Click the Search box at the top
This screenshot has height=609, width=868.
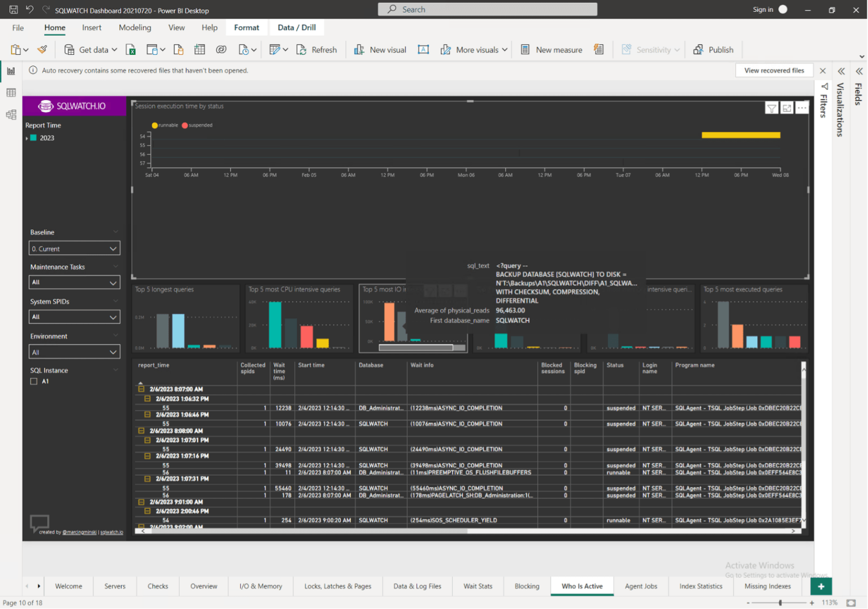click(x=487, y=9)
